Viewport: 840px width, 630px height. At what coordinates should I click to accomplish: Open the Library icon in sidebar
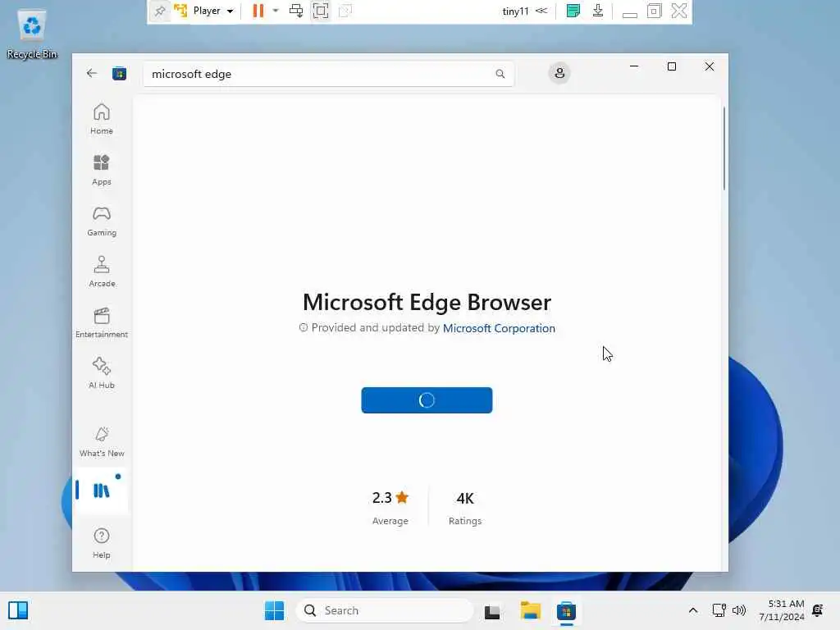101,491
